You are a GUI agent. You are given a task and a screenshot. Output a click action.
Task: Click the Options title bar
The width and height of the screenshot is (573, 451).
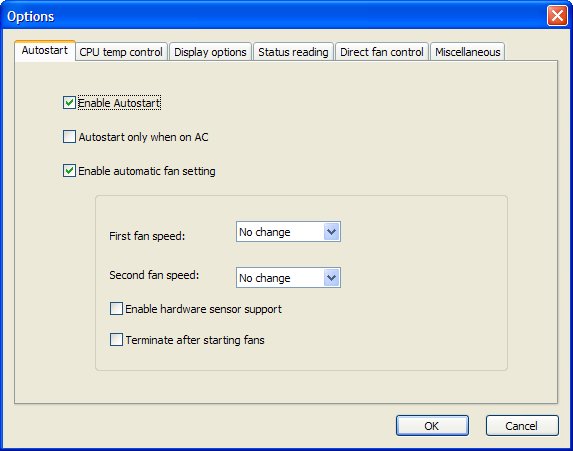point(274,16)
